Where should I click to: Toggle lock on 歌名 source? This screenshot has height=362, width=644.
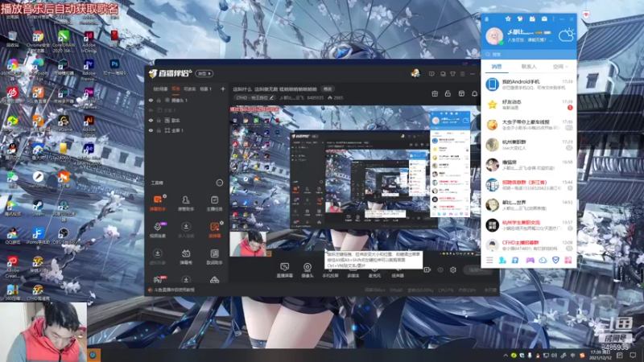(x=159, y=120)
